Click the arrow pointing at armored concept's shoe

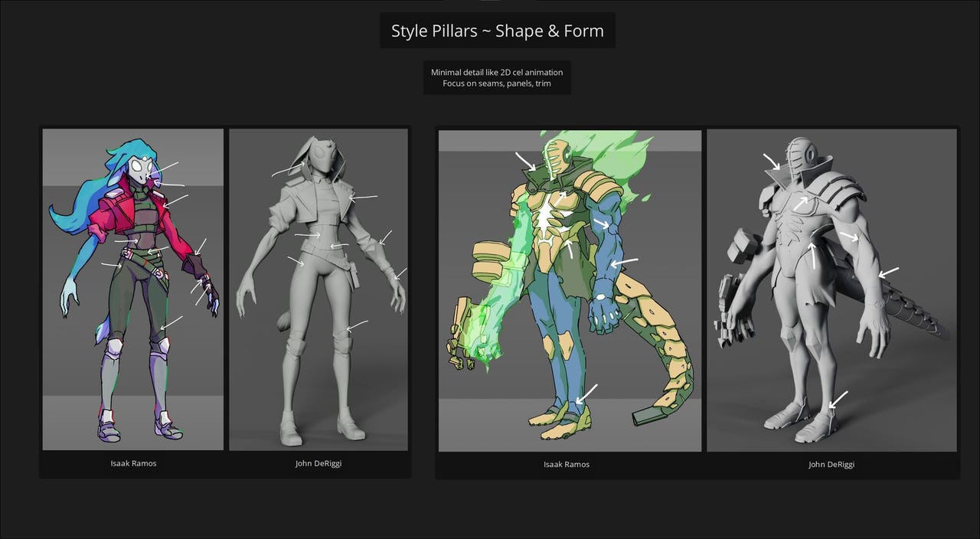click(586, 394)
